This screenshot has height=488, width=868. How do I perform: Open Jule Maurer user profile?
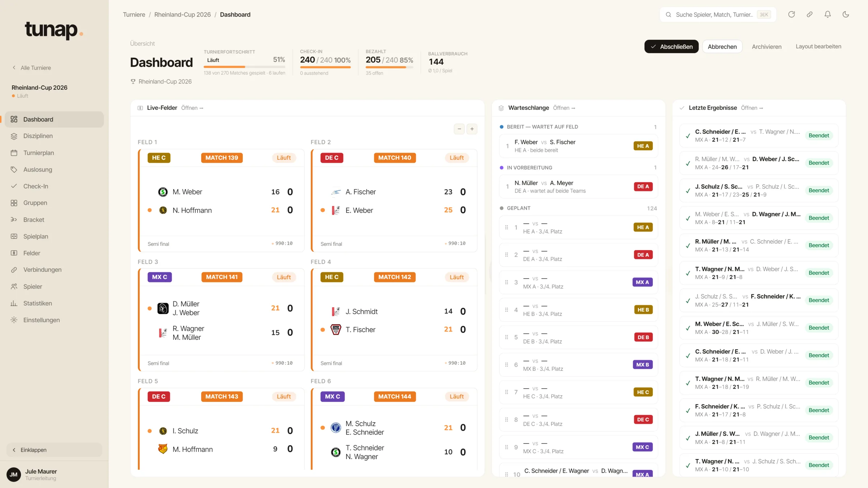point(54,474)
